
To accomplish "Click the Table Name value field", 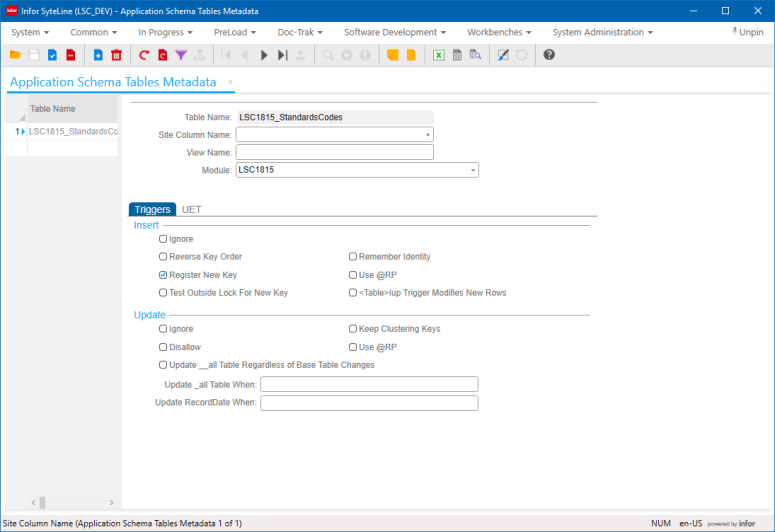I will pyautogui.click(x=335, y=117).
